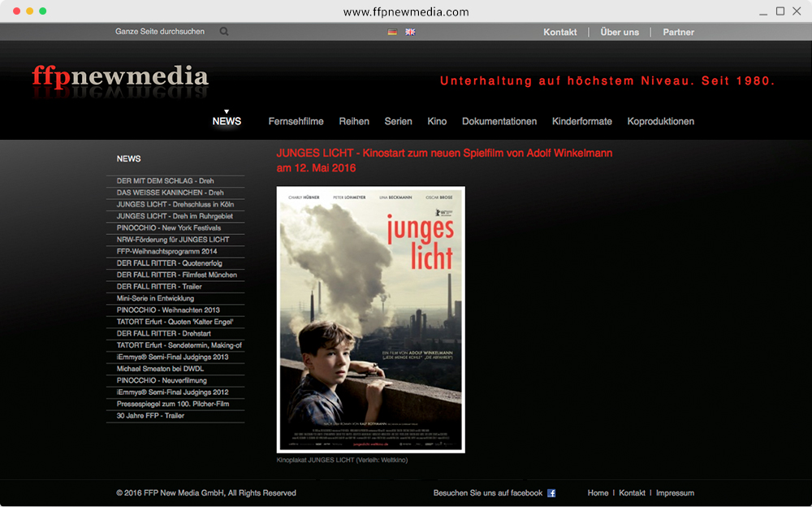Screen dimensions: 812x507
Task: Open 'TATORT Erfurt - Quoten Kalter Engel'
Action: 175,322
